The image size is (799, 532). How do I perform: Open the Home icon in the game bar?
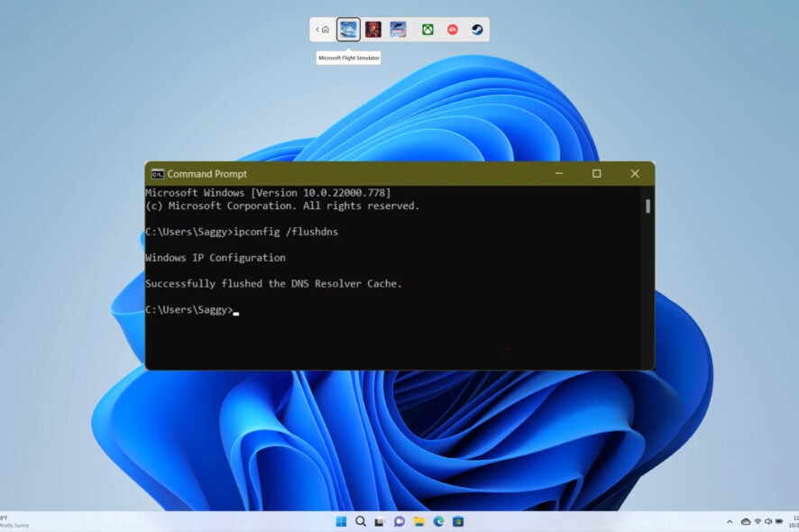[326, 28]
